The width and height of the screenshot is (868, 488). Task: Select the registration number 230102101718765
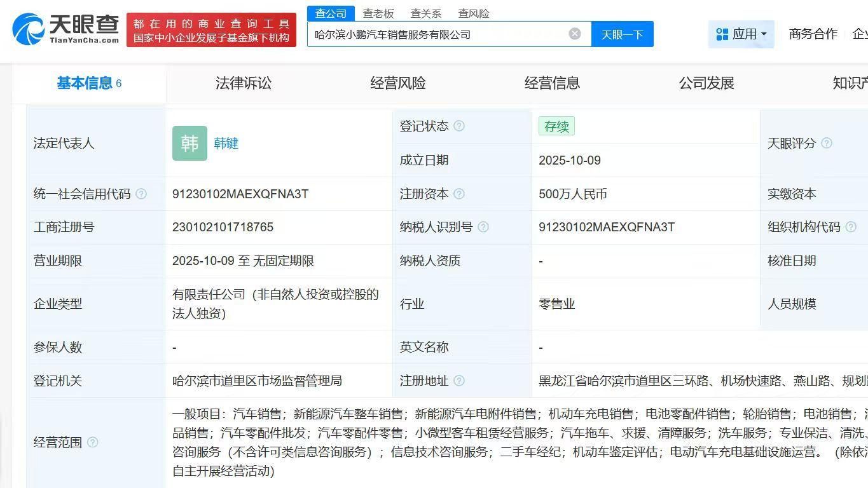223,227
